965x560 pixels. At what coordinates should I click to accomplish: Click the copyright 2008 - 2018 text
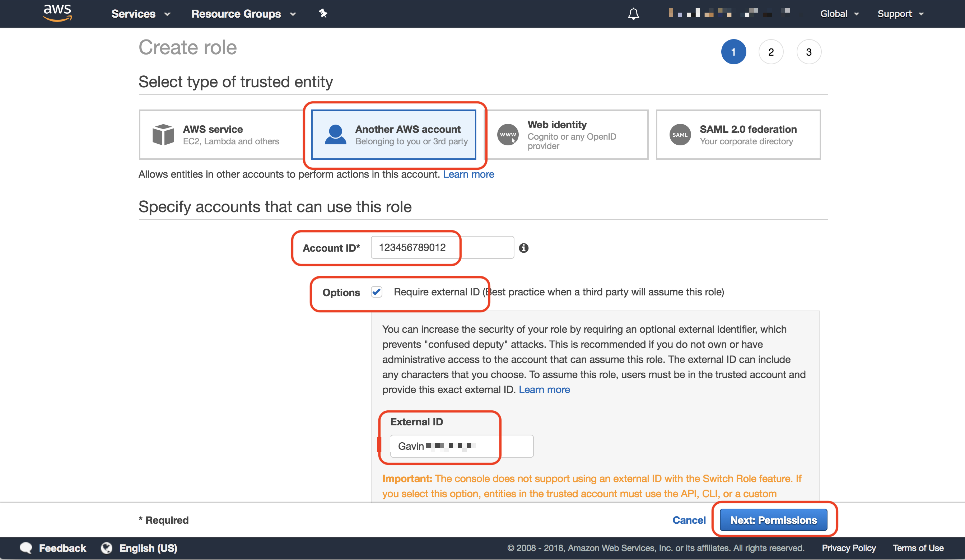[656, 548]
